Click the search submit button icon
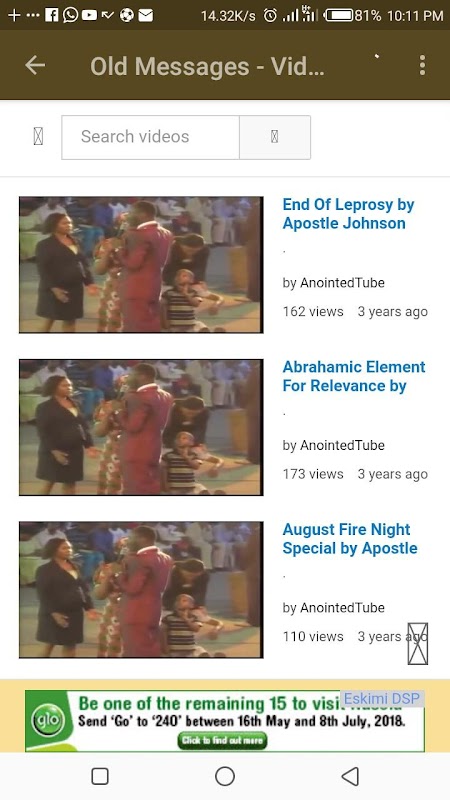This screenshot has height=800, width=450. click(x=274, y=137)
